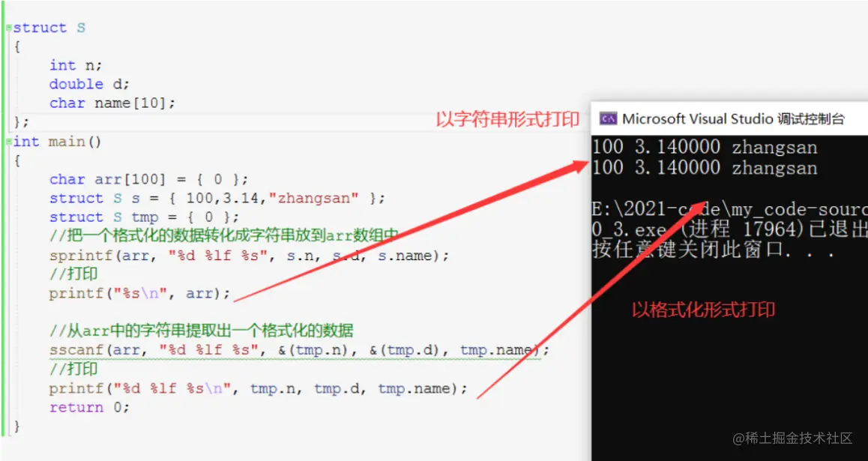Click the struct S keyword in code
868x461 pixels.
[45, 27]
